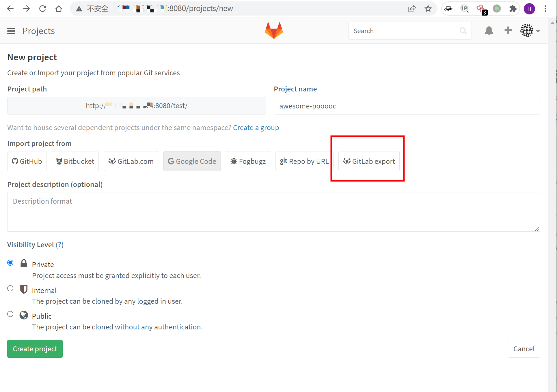Select the Public visibility radio button

pyautogui.click(x=10, y=314)
